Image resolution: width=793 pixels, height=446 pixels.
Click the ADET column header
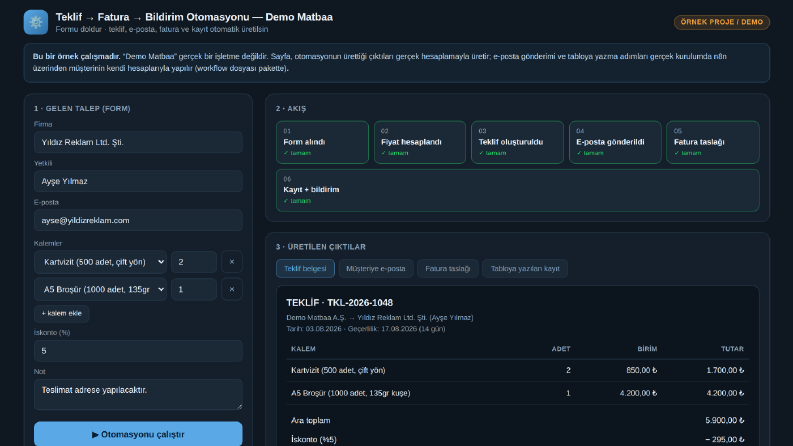click(x=561, y=349)
